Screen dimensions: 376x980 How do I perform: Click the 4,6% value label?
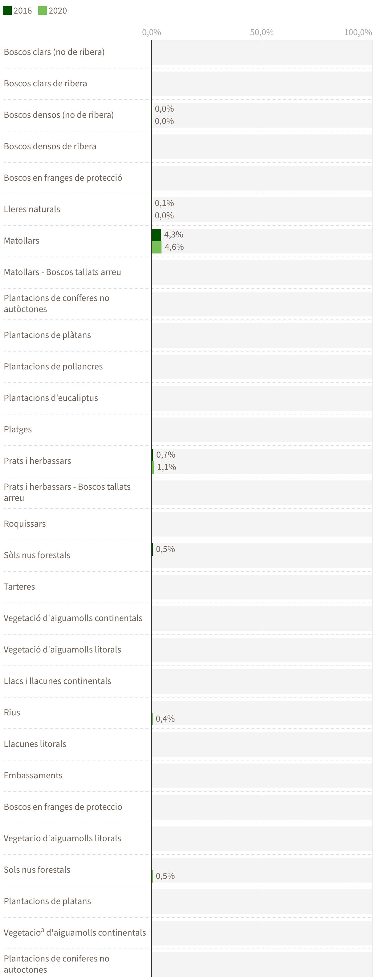point(174,247)
